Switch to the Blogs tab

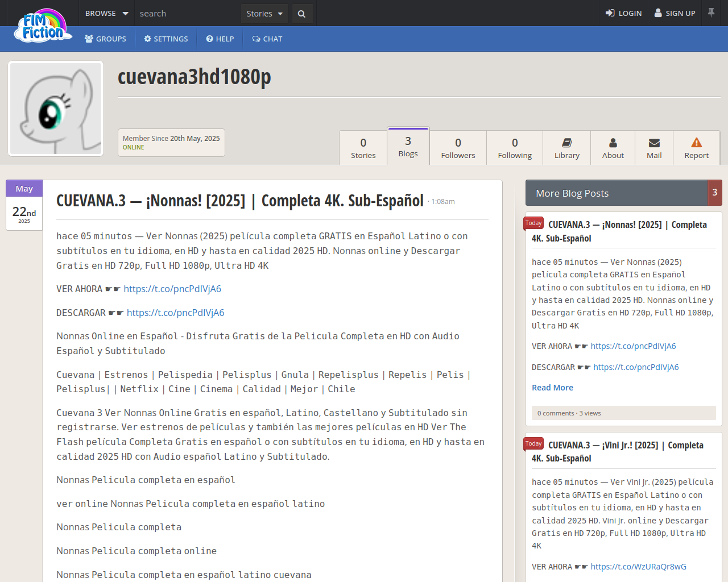coord(408,147)
